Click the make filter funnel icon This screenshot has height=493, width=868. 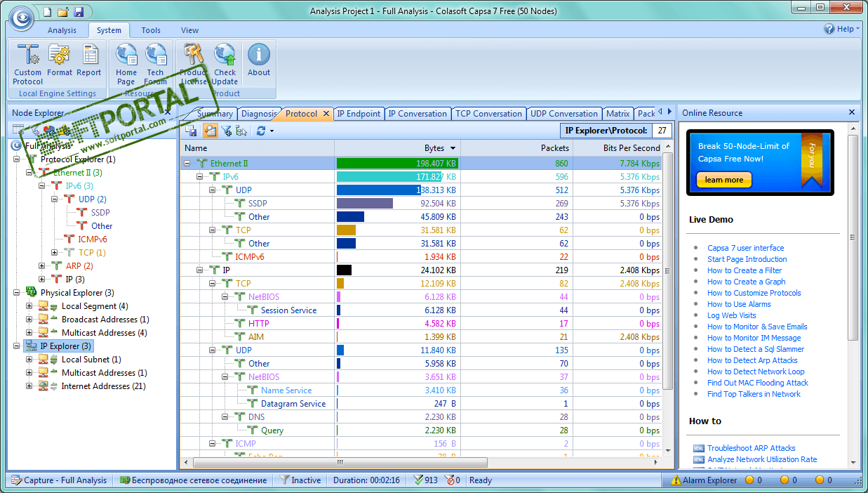[227, 131]
